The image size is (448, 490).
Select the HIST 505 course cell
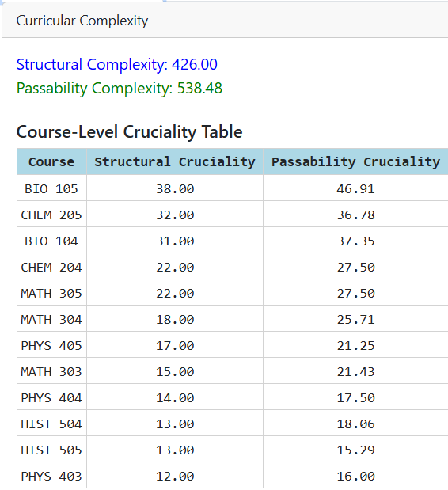(x=51, y=450)
